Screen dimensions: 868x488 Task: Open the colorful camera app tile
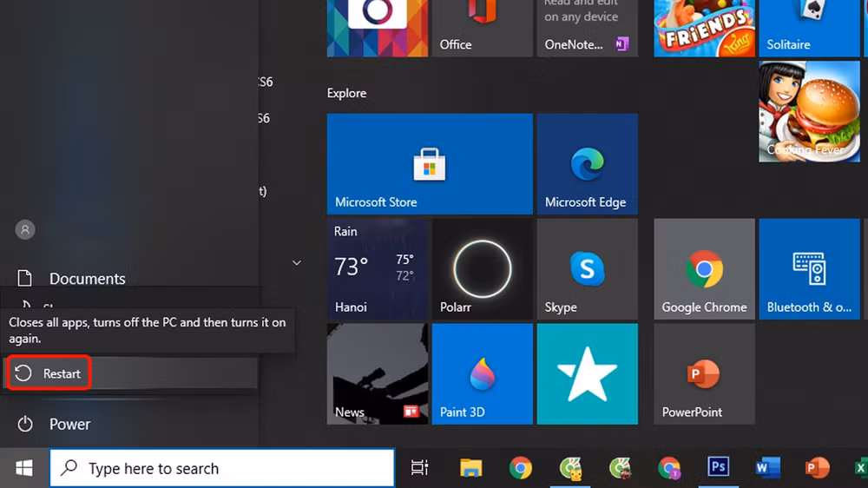pos(377,29)
